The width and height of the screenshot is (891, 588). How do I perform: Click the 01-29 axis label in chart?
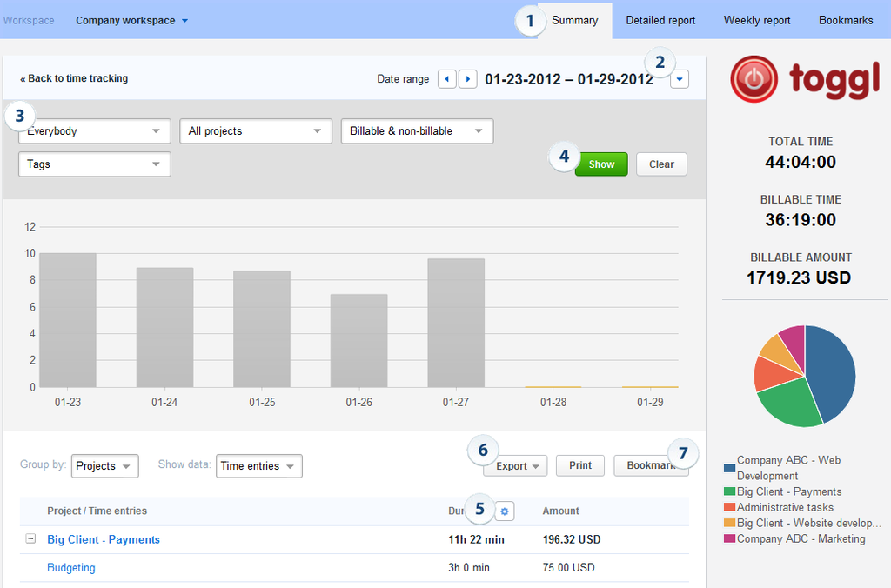650,402
